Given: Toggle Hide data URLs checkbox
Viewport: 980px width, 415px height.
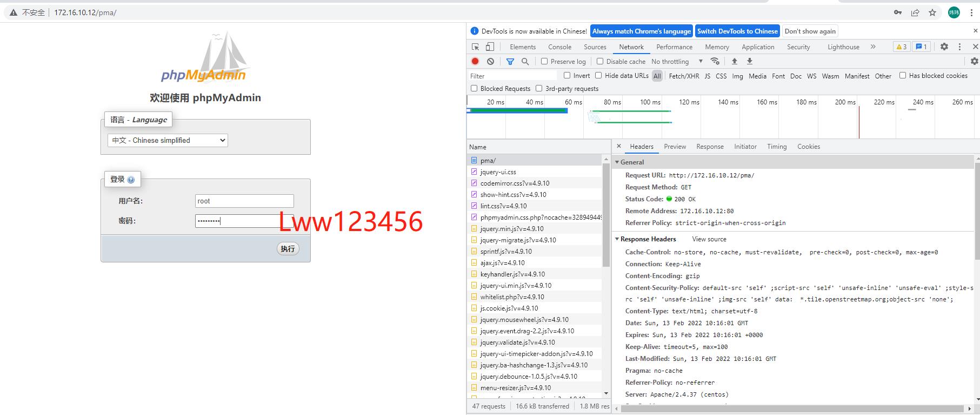Looking at the screenshot, I should tap(598, 75).
